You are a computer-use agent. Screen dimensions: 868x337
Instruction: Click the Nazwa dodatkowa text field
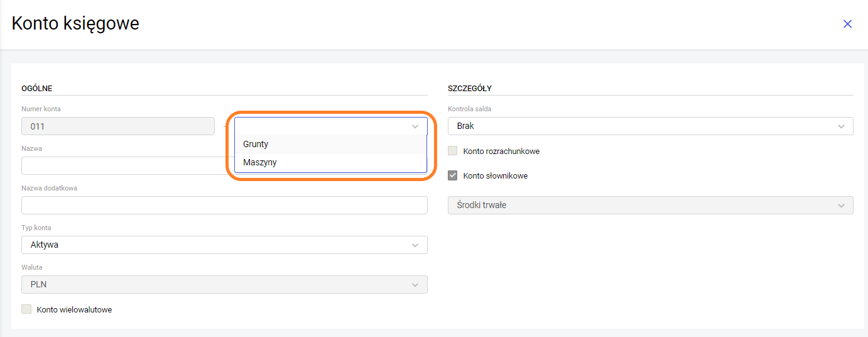(x=224, y=206)
